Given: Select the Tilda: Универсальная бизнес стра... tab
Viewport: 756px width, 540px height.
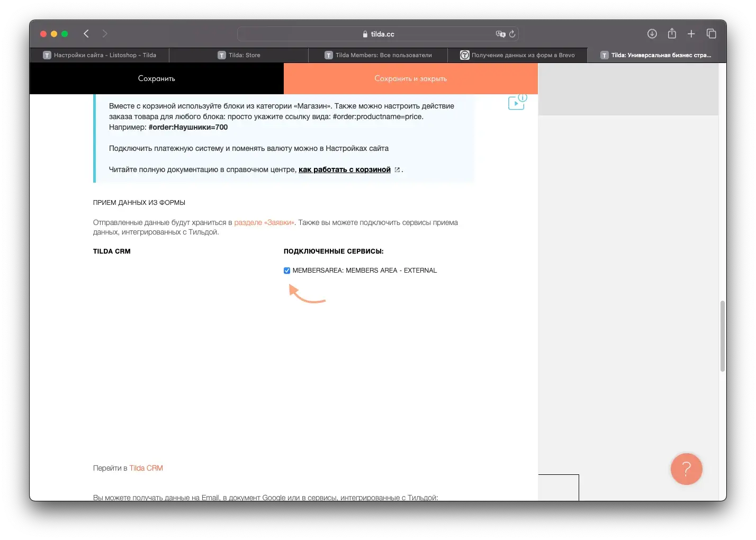Looking at the screenshot, I should pos(656,55).
